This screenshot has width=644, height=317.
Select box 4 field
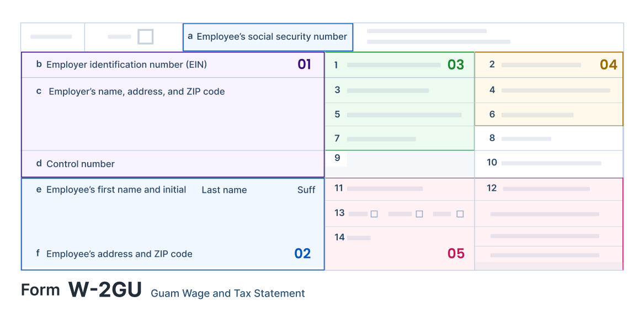(549, 90)
